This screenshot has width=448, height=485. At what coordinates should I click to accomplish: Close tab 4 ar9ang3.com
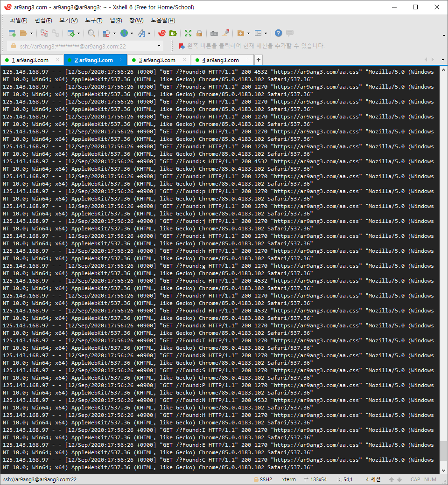tap(248, 60)
